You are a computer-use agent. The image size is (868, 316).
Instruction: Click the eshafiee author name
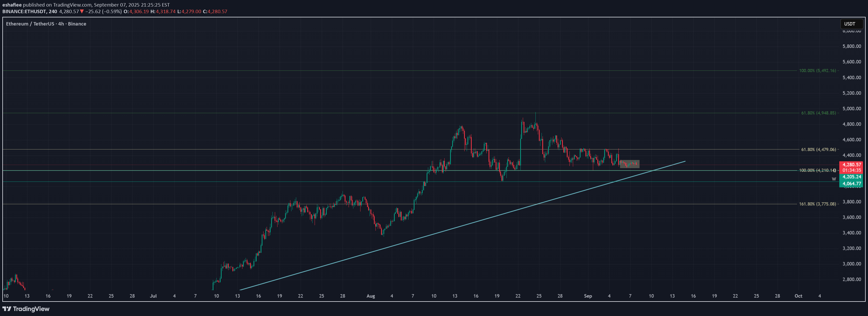(x=12, y=5)
